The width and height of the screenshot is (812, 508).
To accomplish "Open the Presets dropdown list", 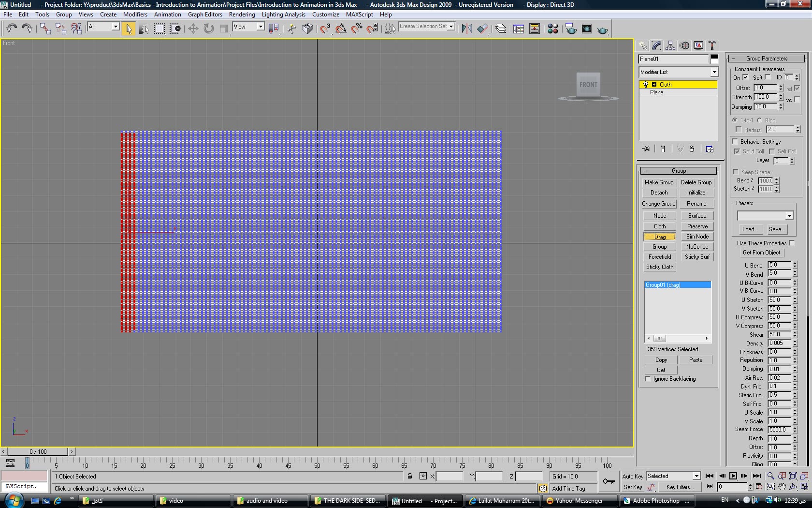I will tap(789, 216).
